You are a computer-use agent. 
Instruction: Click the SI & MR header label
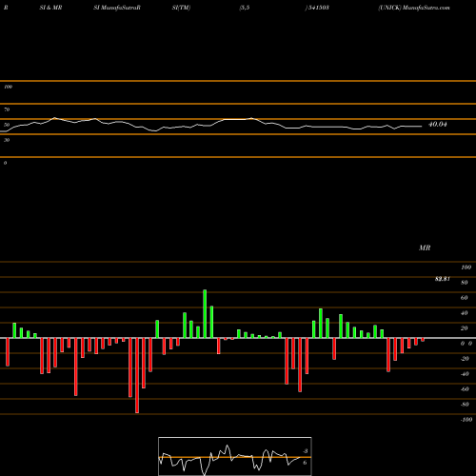[50, 8]
